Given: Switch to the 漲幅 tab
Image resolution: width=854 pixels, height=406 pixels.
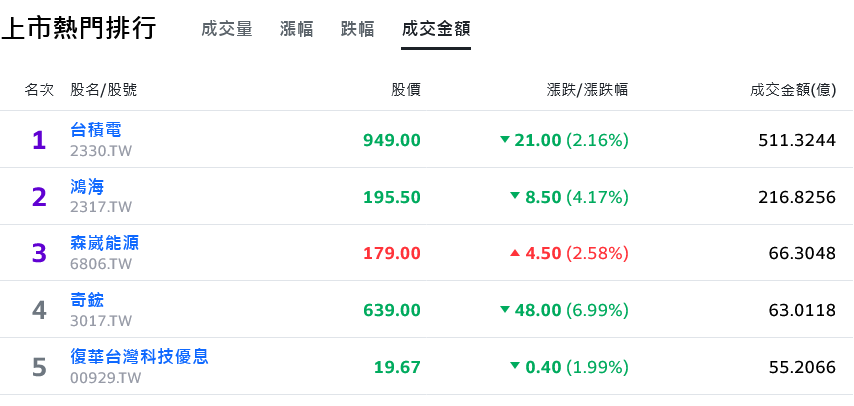Looking at the screenshot, I should 296,29.
